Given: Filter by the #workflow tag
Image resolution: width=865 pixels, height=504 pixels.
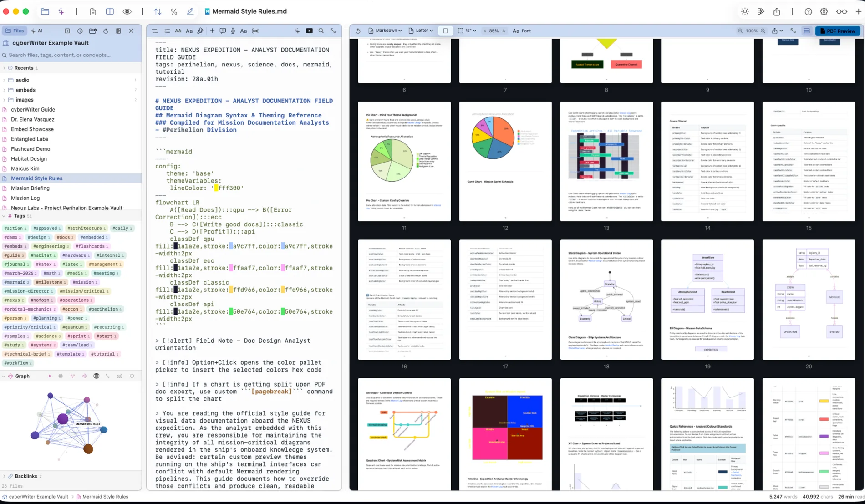Looking at the screenshot, I should coord(18,363).
